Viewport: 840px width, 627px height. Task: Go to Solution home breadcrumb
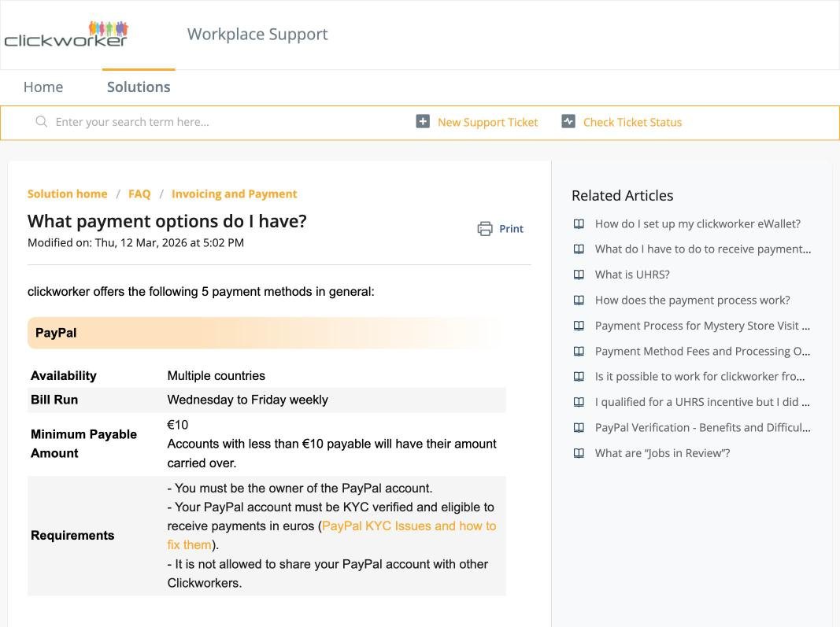click(x=68, y=194)
